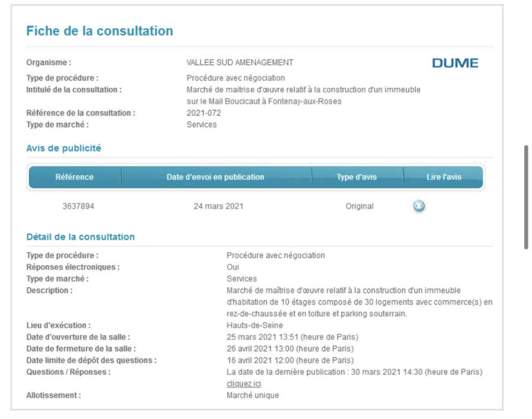The image size is (532, 419).
Task: Click closing date '26 avril 2021 13:00'
Action: point(260,349)
